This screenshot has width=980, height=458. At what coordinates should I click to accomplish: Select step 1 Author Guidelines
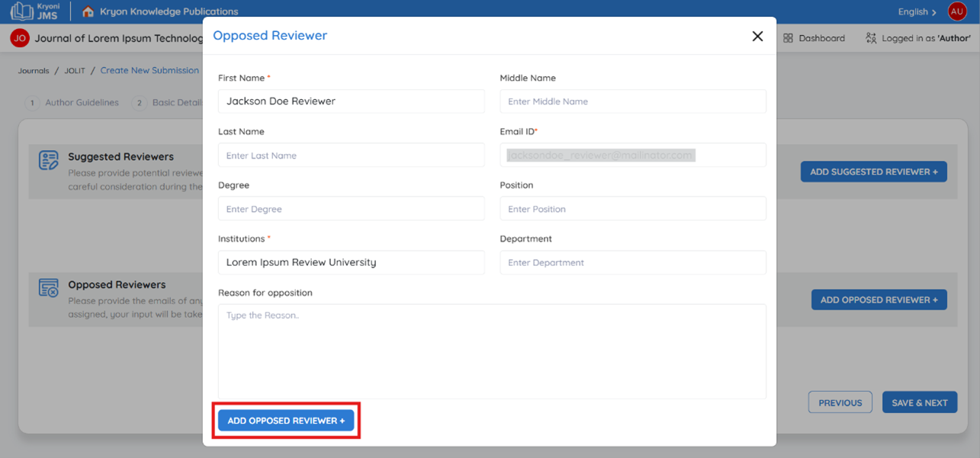point(72,102)
